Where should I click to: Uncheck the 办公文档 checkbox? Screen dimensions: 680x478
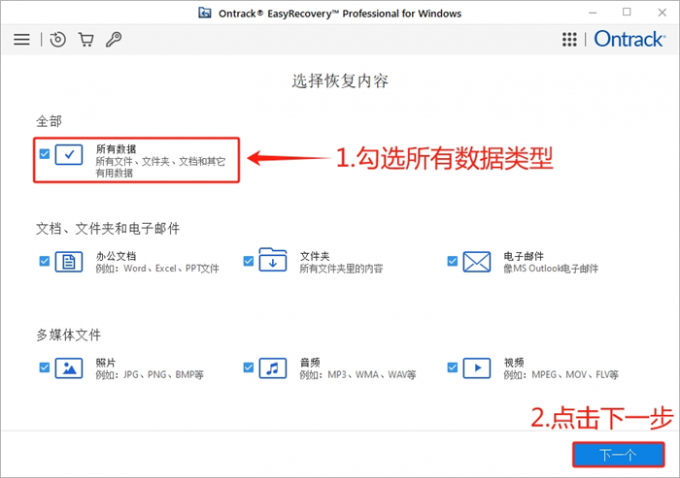[44, 261]
